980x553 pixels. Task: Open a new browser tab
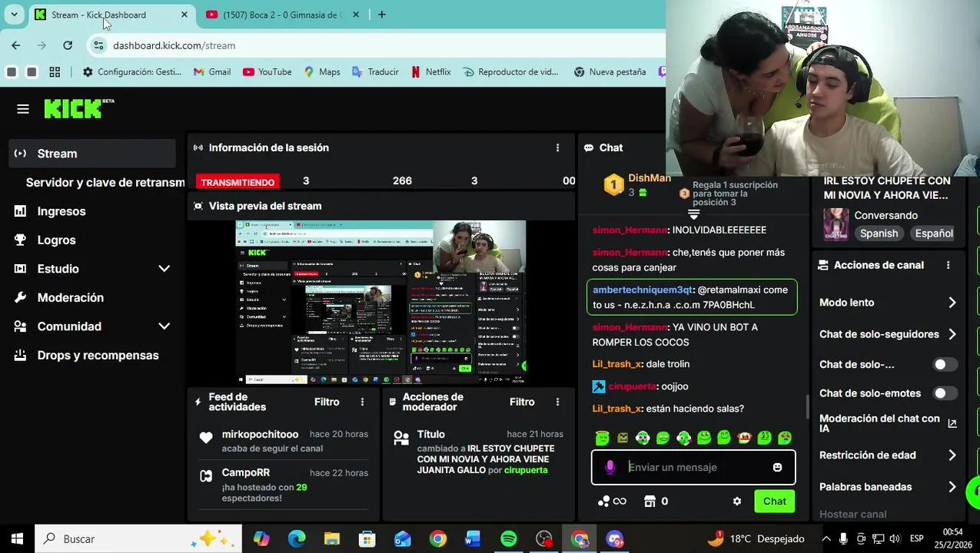coord(381,15)
